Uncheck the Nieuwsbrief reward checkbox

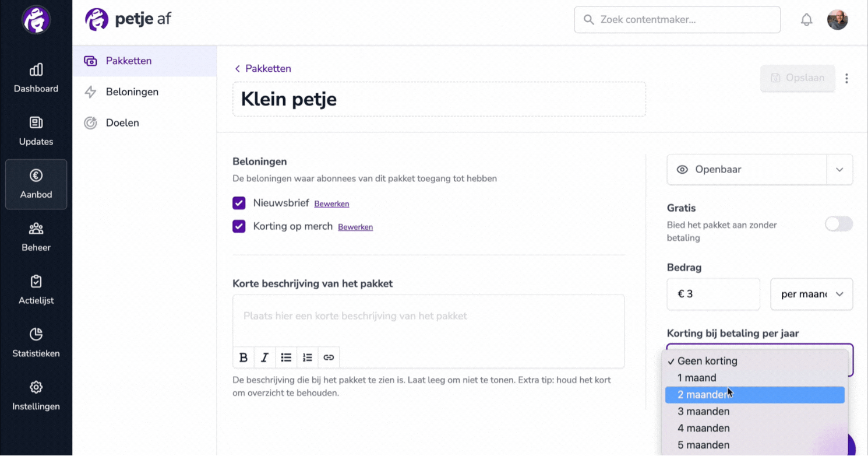[239, 203]
